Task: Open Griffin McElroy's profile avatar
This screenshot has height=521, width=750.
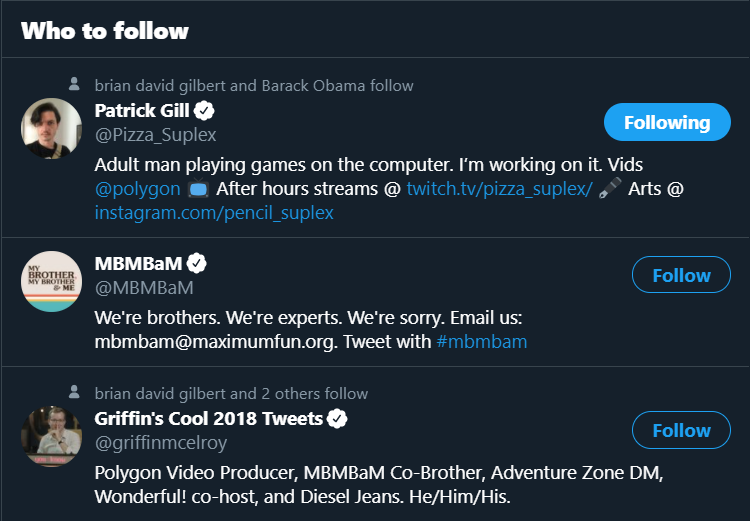Action: [51, 436]
